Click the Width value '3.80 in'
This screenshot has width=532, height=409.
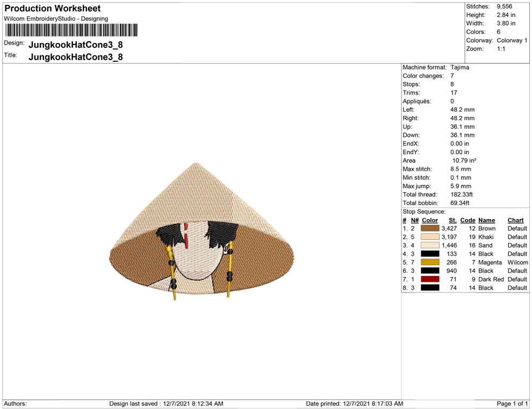coord(506,24)
